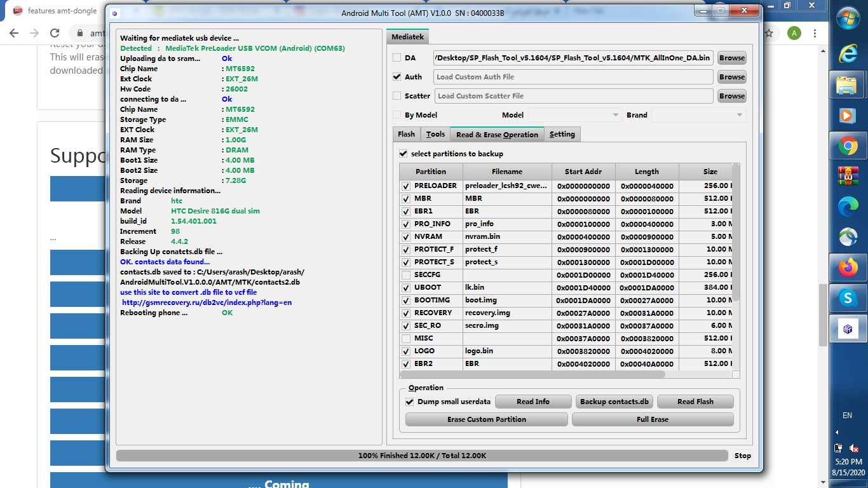Launch Internet Explorer from the taskbar
The image size is (868, 488).
point(848,53)
